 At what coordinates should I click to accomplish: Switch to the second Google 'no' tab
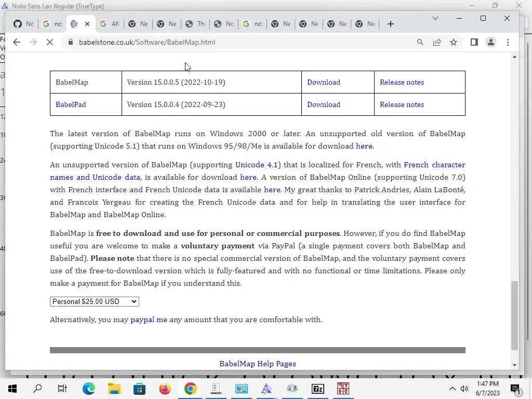click(x=252, y=24)
